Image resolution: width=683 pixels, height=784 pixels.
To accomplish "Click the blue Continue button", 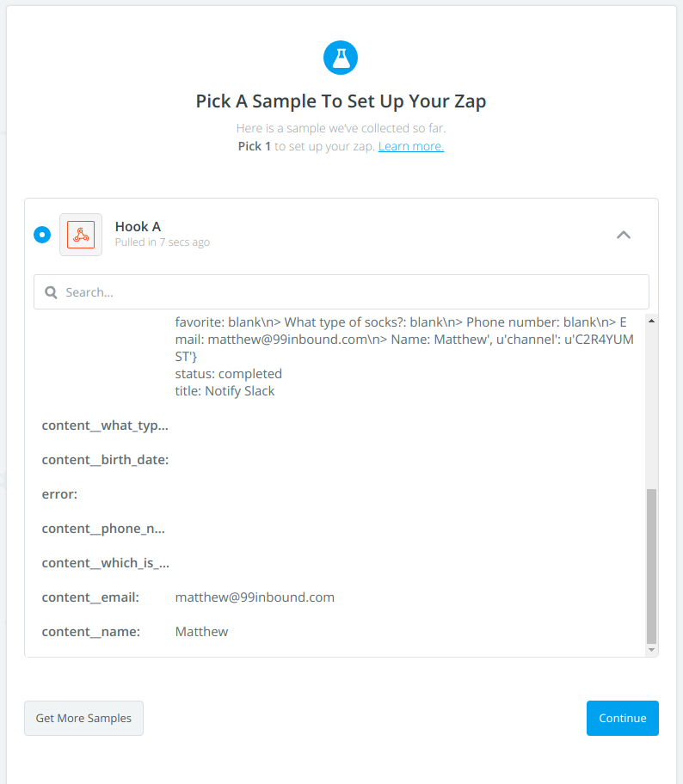I will pos(623,719).
